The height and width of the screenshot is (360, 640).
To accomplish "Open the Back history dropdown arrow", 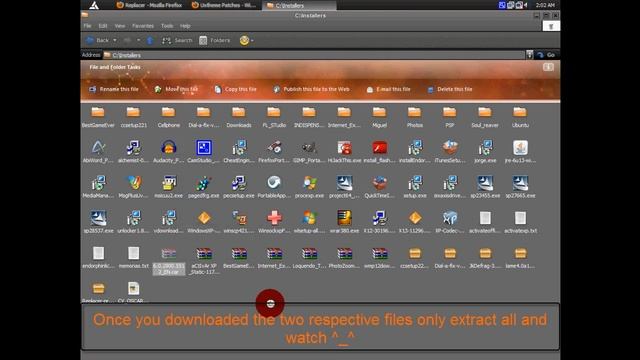I will (x=115, y=40).
